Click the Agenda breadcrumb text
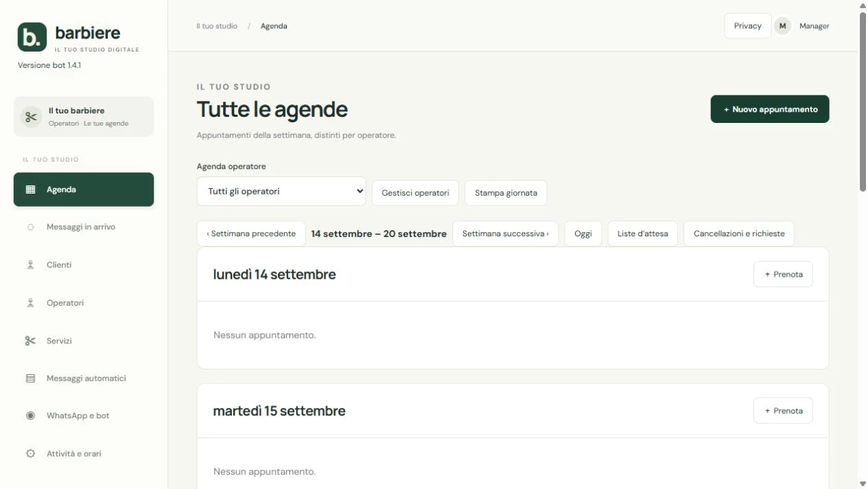The image size is (868, 489). 274,26
